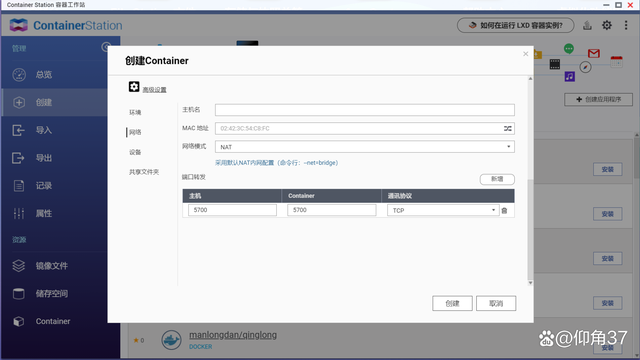The height and width of the screenshot is (360, 640).
Task: Collapse the sidebar with the arrow icon
Action: coord(106,47)
